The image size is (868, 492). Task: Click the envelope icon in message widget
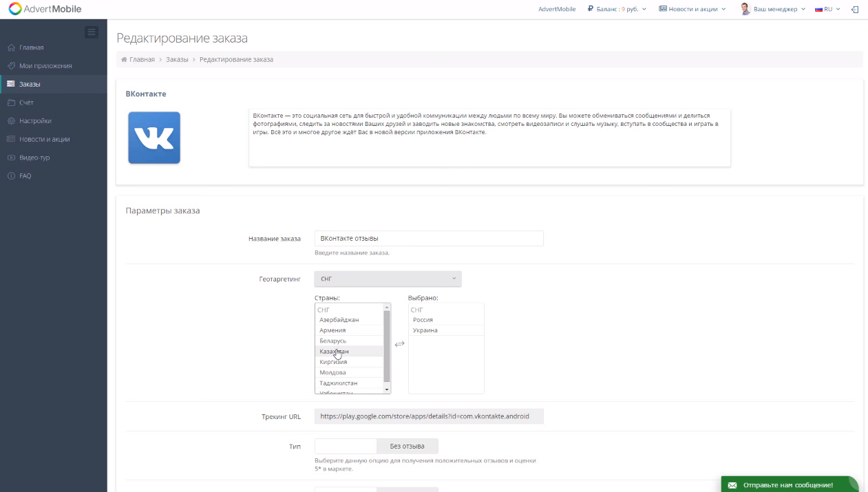coord(732,485)
